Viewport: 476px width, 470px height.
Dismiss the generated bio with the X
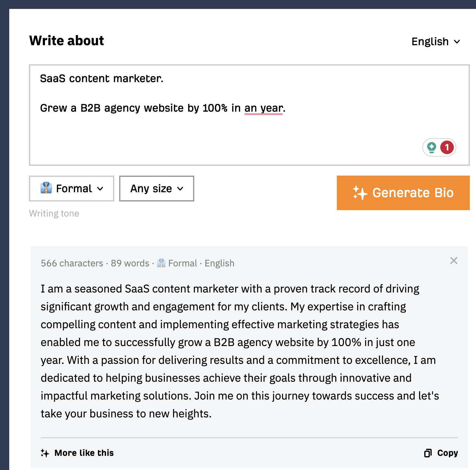pyautogui.click(x=454, y=261)
